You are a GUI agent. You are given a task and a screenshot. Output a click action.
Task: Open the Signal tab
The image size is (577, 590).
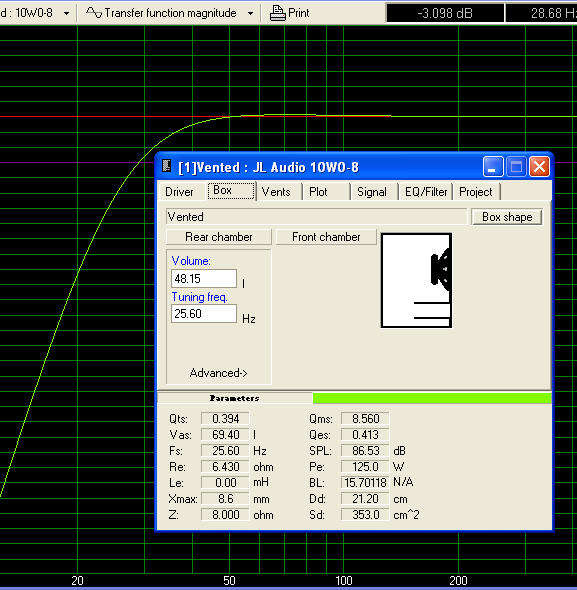coord(372,192)
